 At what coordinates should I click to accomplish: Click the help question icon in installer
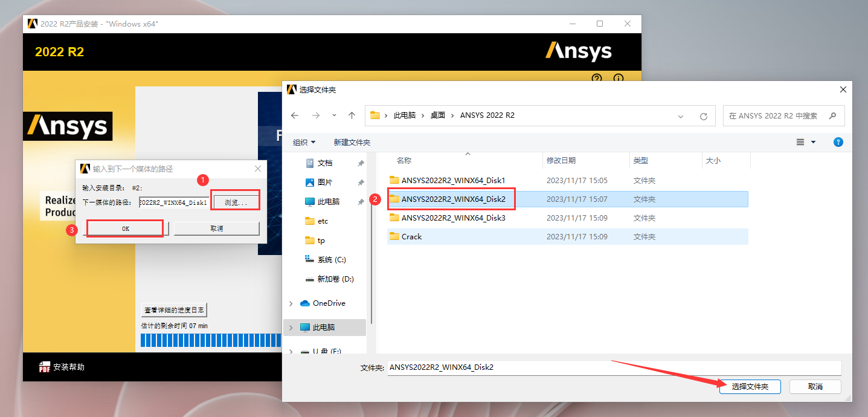click(x=597, y=79)
